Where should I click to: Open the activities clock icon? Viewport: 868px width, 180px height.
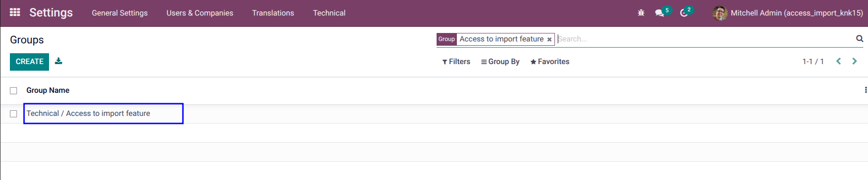pyautogui.click(x=684, y=13)
